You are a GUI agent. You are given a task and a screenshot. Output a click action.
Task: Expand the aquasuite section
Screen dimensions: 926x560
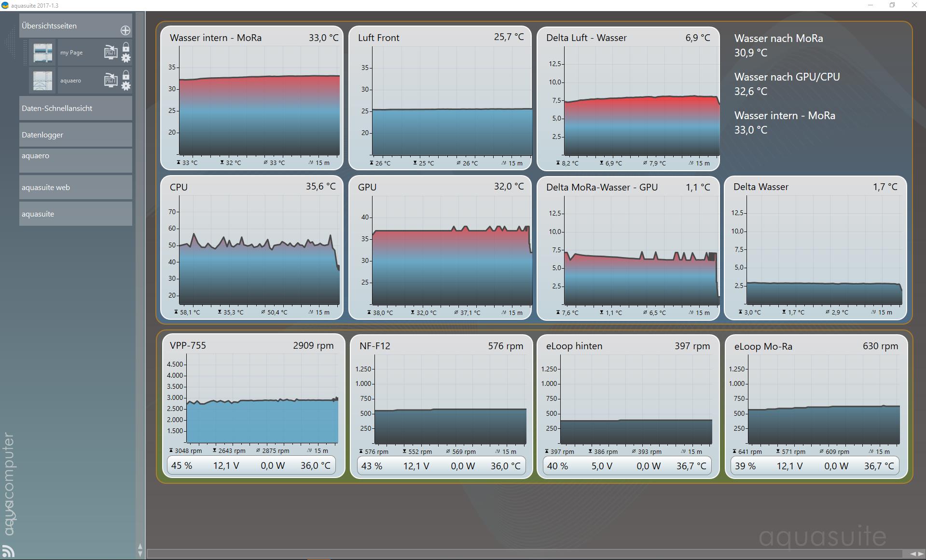[x=76, y=214]
